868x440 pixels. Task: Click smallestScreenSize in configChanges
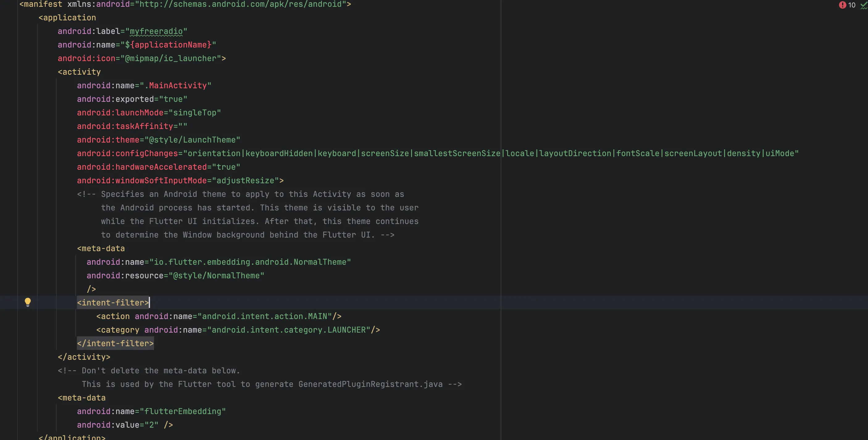[x=457, y=153]
